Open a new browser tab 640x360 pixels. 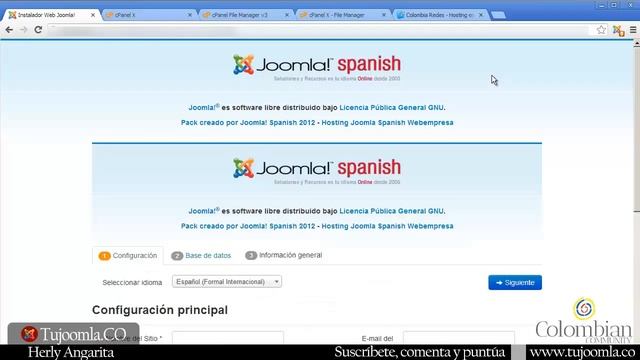click(498, 15)
